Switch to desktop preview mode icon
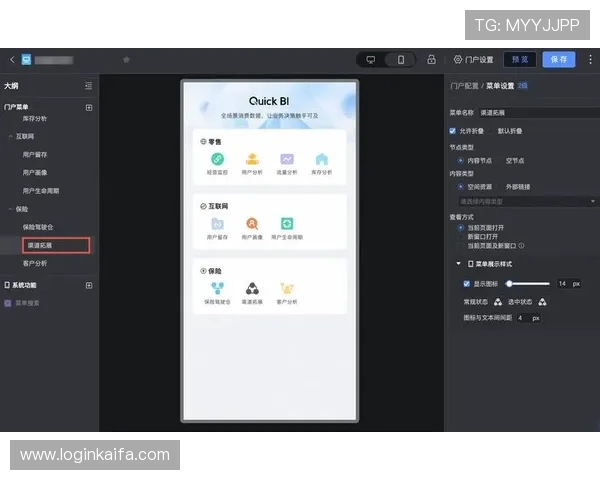Viewport: 600px width, 480px height. click(371, 60)
